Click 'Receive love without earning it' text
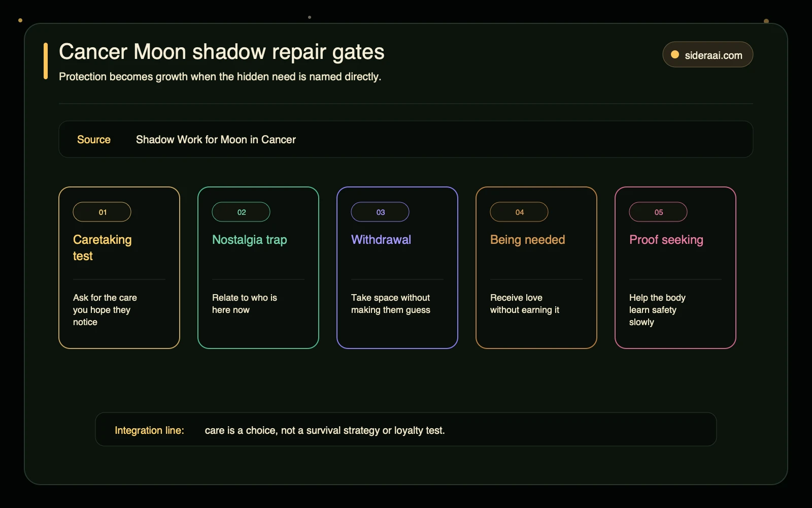 pos(525,304)
